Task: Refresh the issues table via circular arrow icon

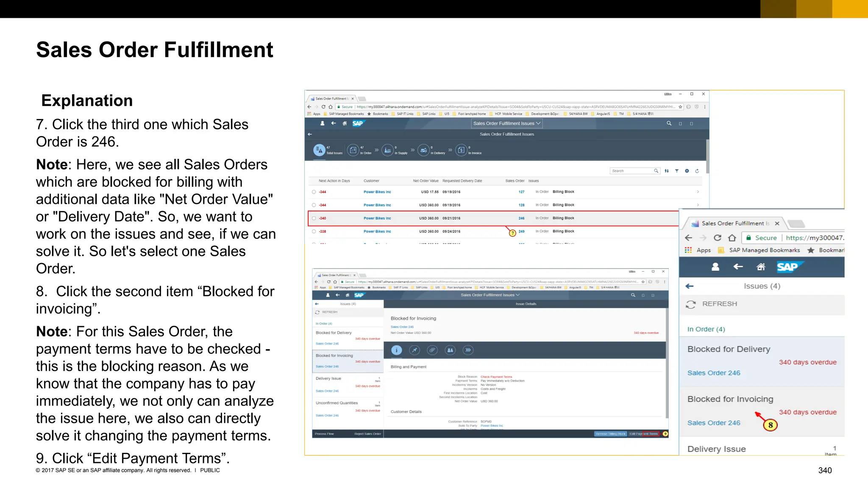Action: (x=697, y=171)
